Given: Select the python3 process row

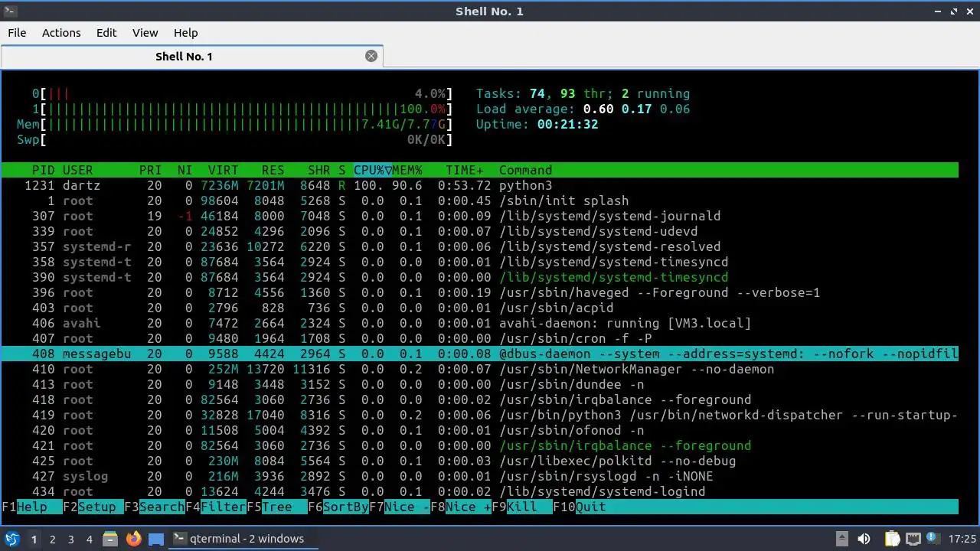Looking at the screenshot, I should coord(480,185).
